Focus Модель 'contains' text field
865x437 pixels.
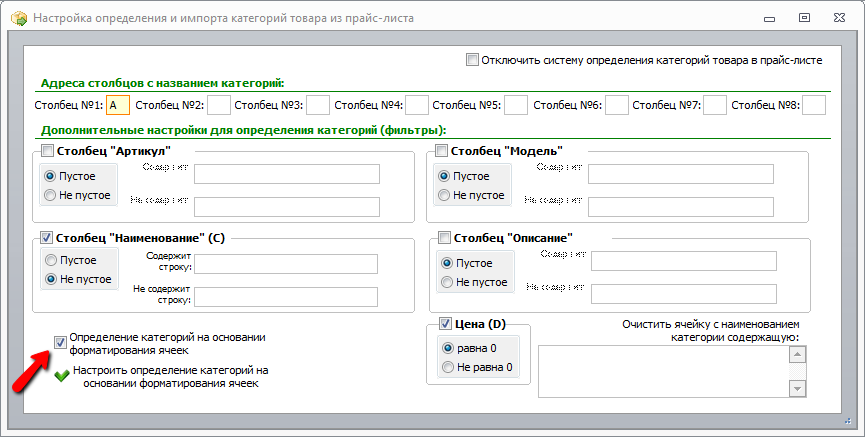[x=681, y=174]
